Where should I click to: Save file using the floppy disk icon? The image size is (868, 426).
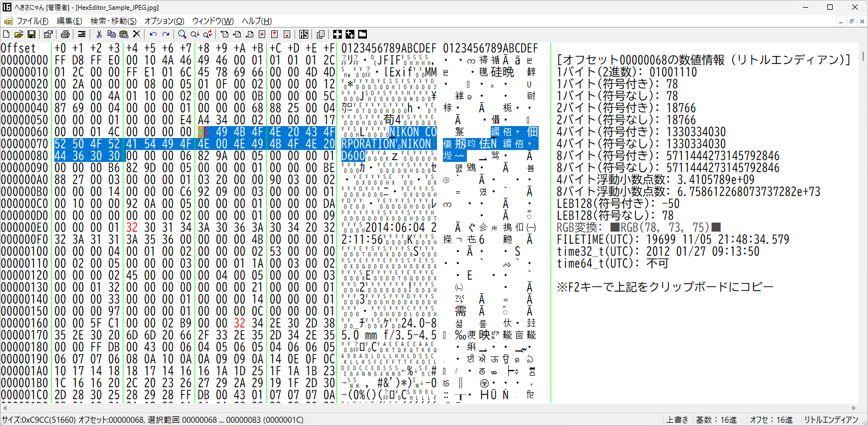pos(31,34)
